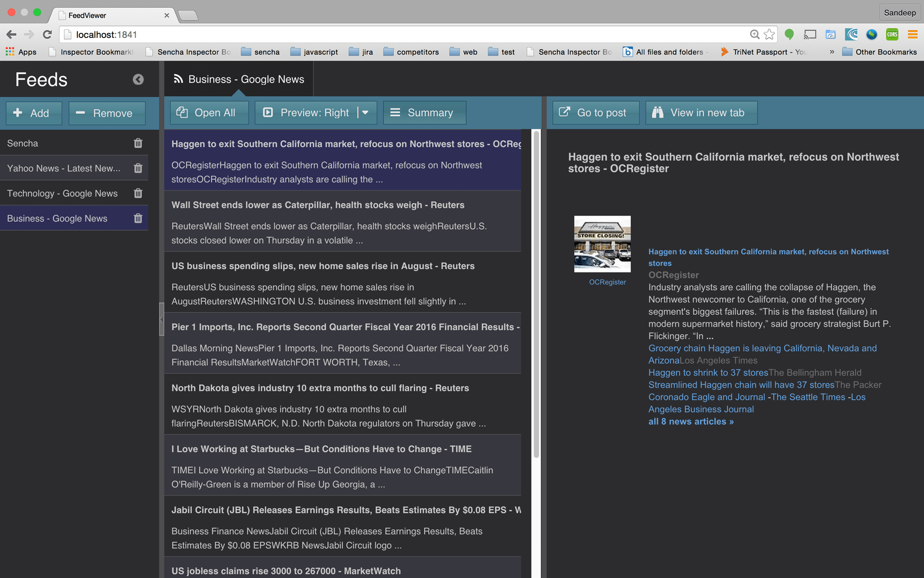Collapse the Feeds panel with arrow icon
Image resolution: width=924 pixels, height=578 pixels.
pyautogui.click(x=138, y=79)
